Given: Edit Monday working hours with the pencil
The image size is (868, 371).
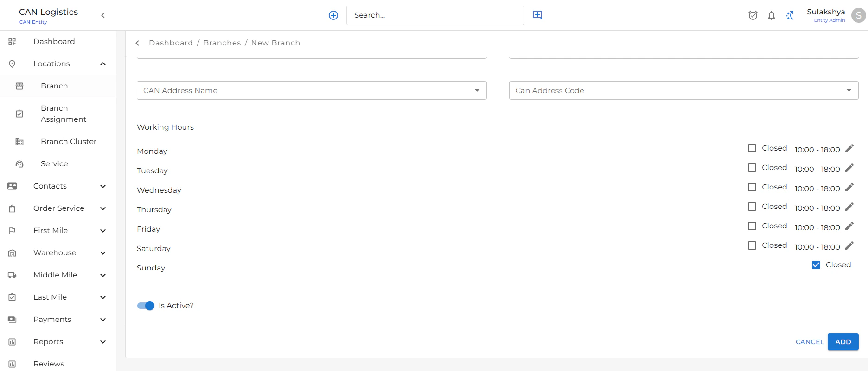Looking at the screenshot, I should (849, 148).
